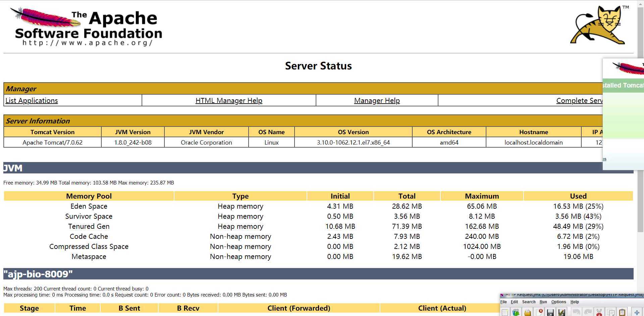644x316 pixels.
Task: Click the Tomcat Version column header
Action: tap(52, 132)
